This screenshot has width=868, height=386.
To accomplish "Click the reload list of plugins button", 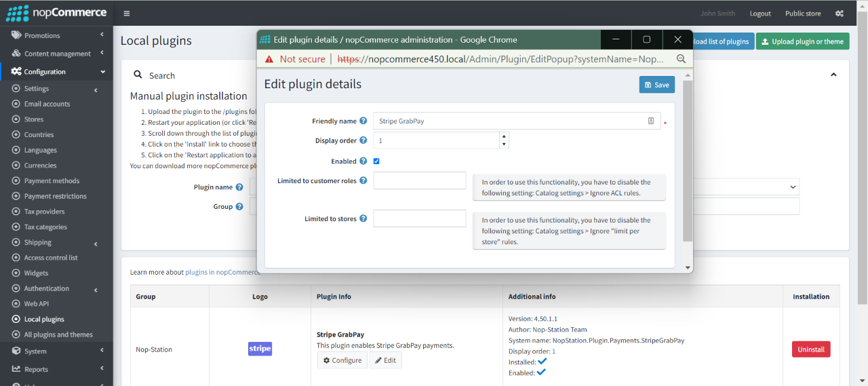I will click(x=724, y=41).
